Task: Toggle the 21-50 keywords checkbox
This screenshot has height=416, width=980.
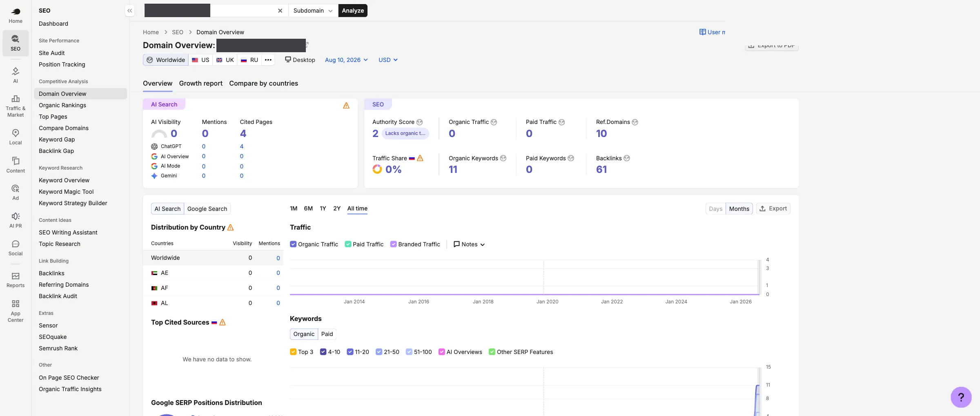Action: point(379,352)
